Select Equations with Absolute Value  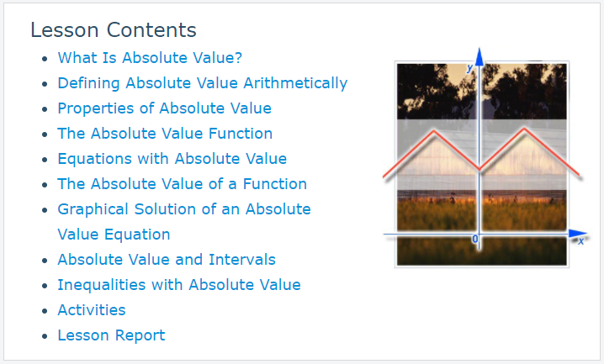(x=172, y=159)
